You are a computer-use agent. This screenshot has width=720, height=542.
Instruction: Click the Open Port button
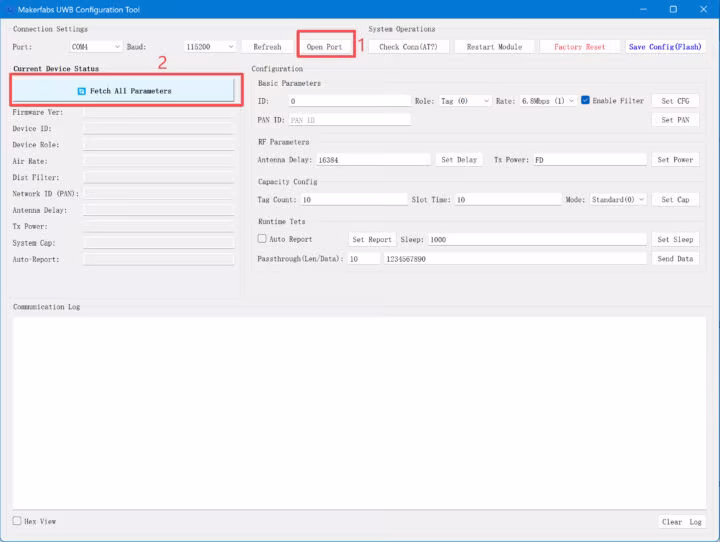[x=325, y=47]
